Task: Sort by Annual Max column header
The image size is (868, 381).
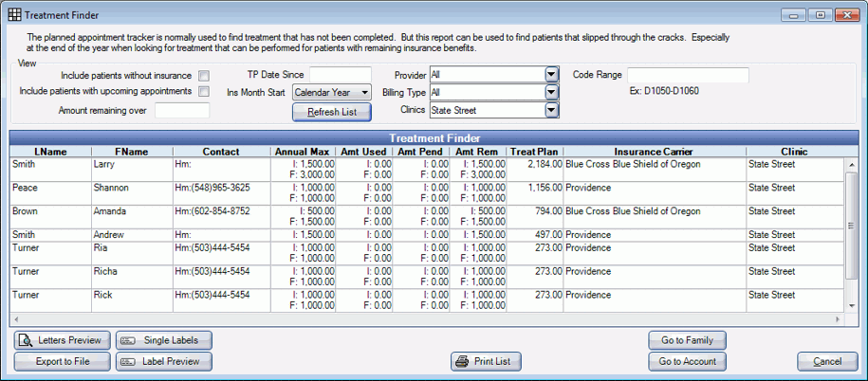Action: [303, 152]
